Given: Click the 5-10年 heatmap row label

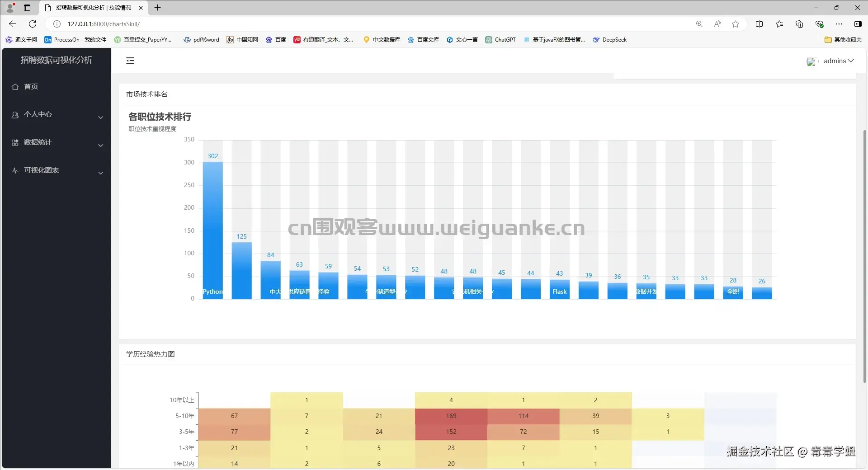Looking at the screenshot, I should coord(185,416).
